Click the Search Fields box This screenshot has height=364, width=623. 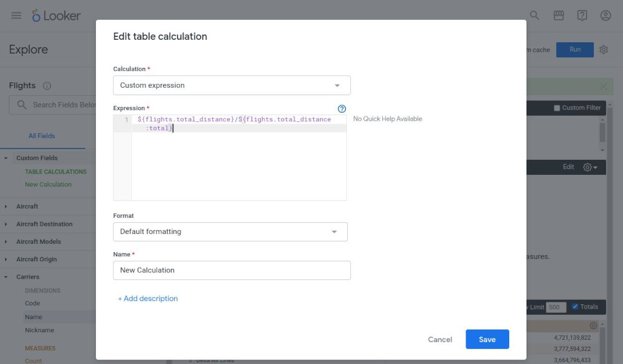(52, 105)
